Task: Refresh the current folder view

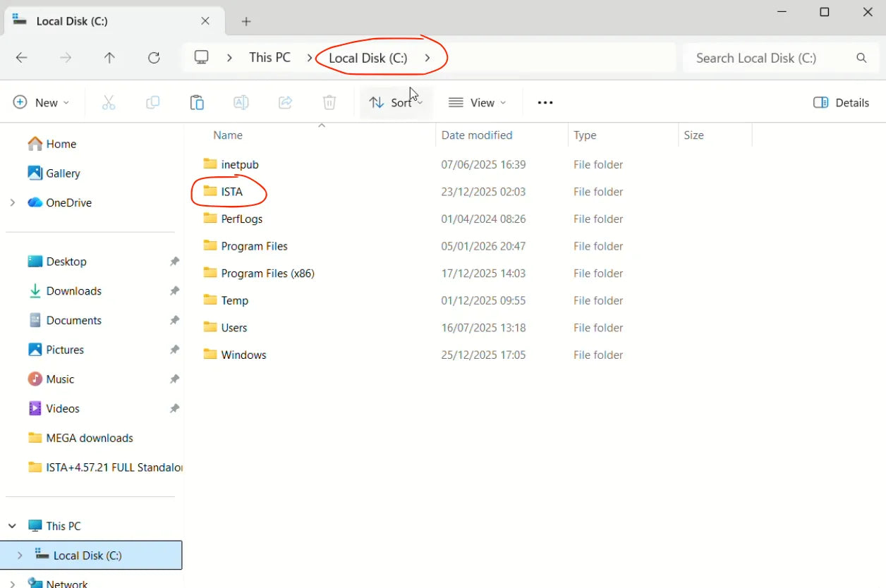Action: (154, 58)
